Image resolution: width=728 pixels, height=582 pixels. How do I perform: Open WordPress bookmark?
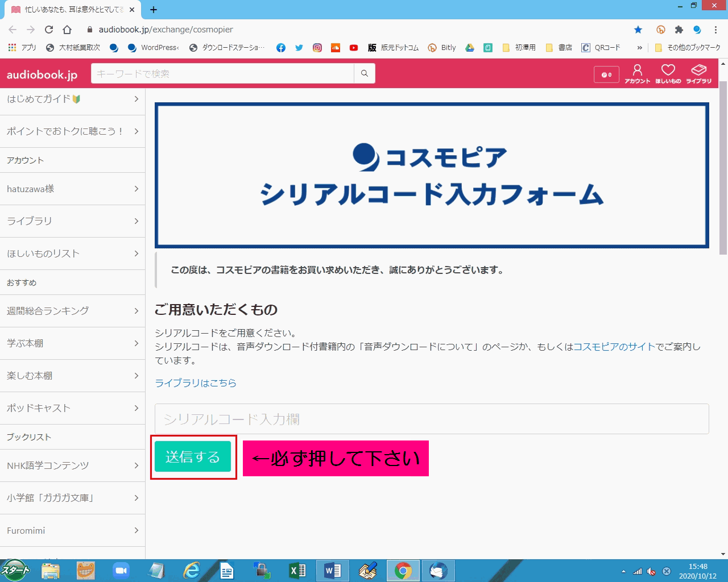coord(153,48)
